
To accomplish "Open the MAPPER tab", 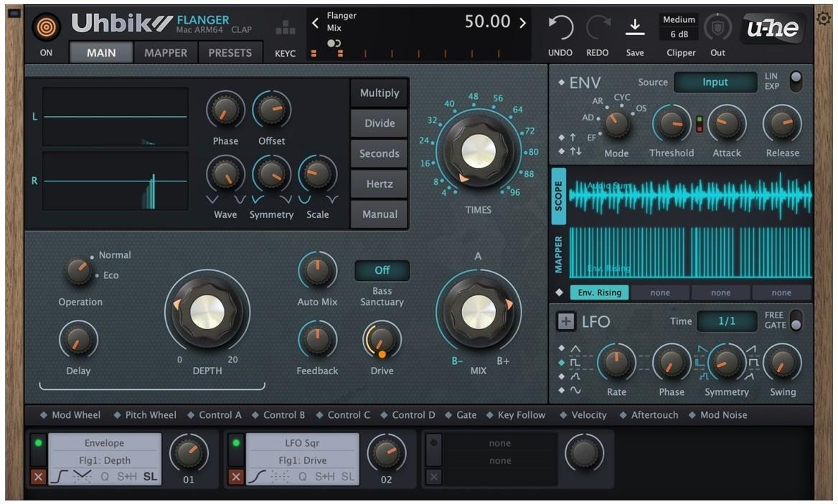I will click(x=166, y=52).
